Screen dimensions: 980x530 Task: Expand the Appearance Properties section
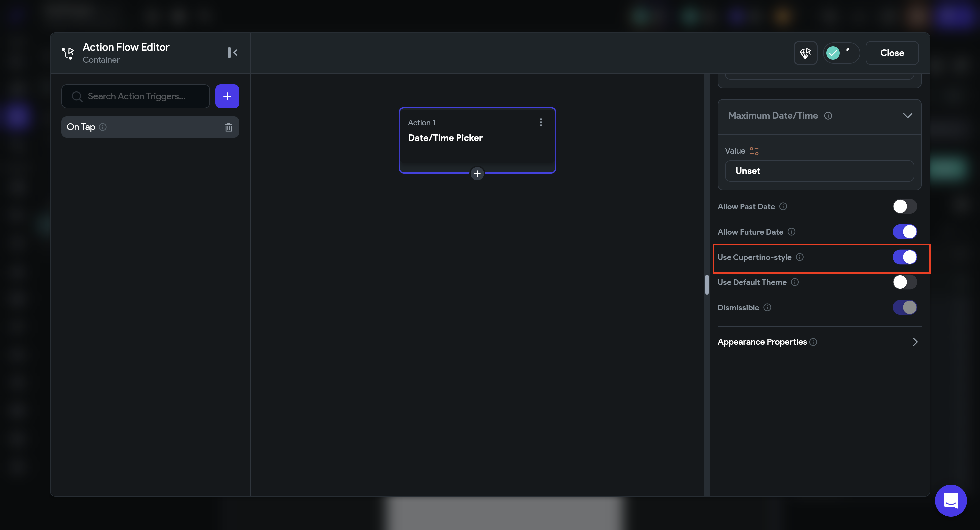click(915, 342)
